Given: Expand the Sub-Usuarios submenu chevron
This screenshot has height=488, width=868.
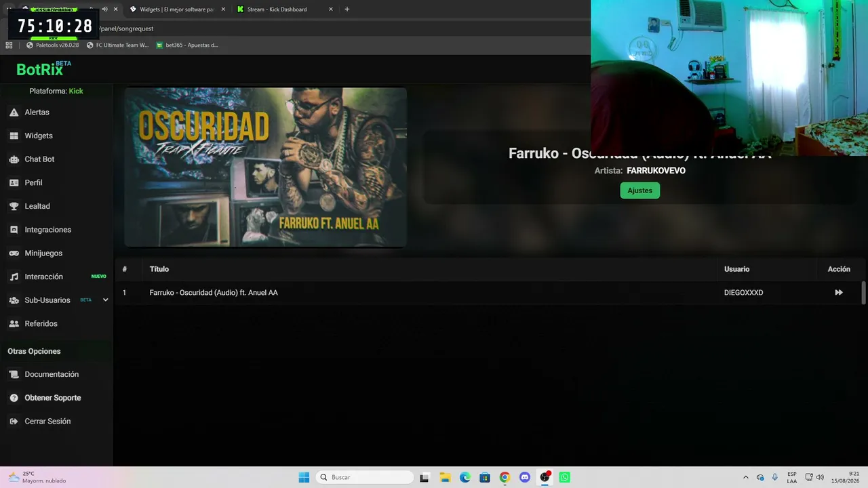Looking at the screenshot, I should (x=105, y=300).
